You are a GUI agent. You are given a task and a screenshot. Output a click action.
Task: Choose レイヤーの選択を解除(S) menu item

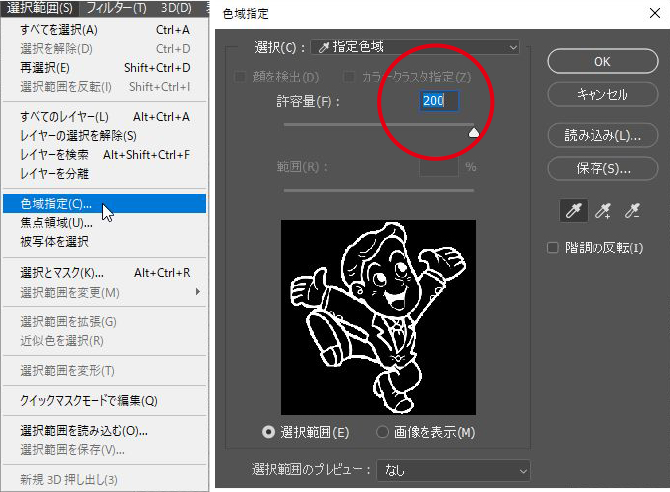click(x=105, y=136)
